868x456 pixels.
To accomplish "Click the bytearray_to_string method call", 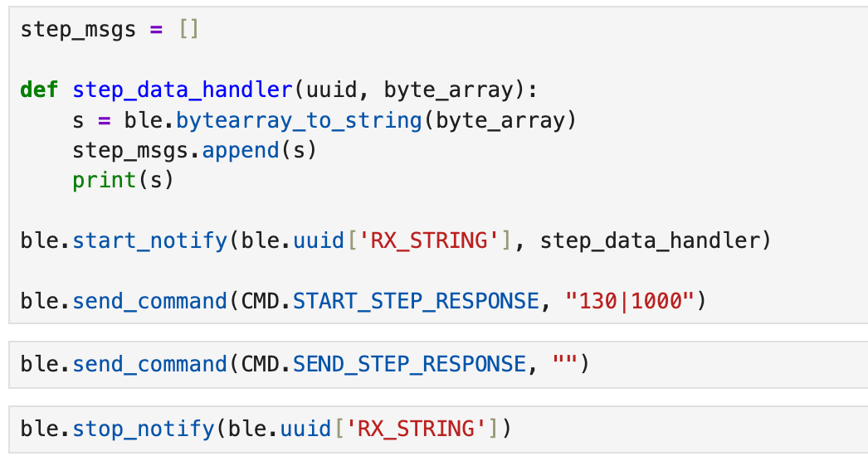I will point(298,120).
